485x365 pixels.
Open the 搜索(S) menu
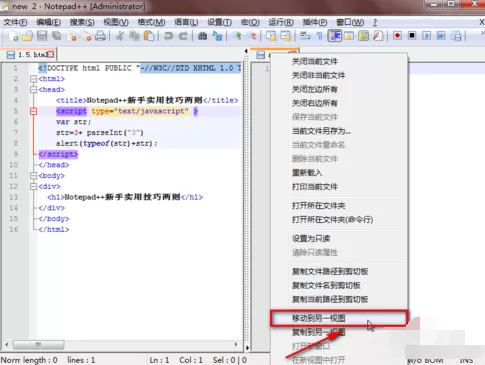[x=82, y=22]
